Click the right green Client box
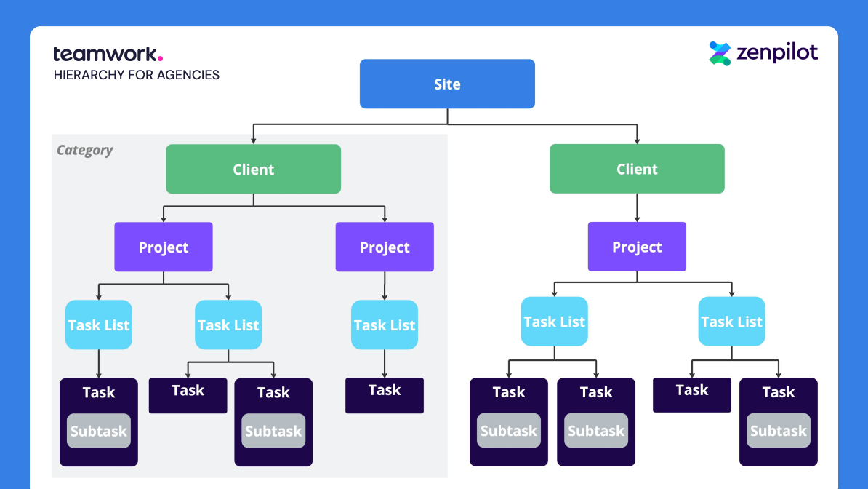868x489 pixels. pyautogui.click(x=637, y=169)
